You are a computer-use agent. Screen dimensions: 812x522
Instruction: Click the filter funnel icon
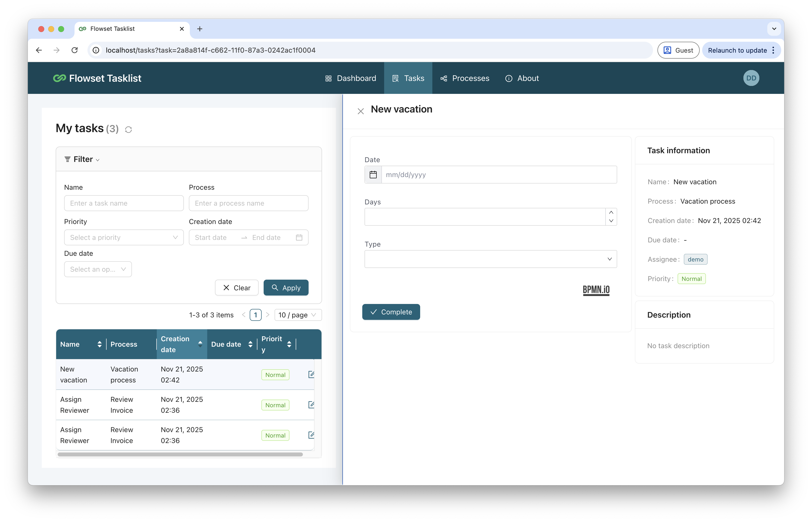(x=68, y=159)
